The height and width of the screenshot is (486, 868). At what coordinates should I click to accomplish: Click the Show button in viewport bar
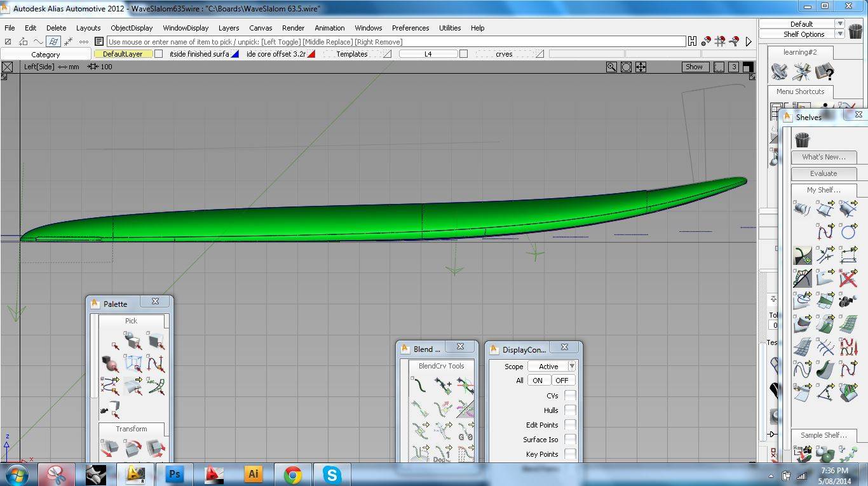click(694, 67)
